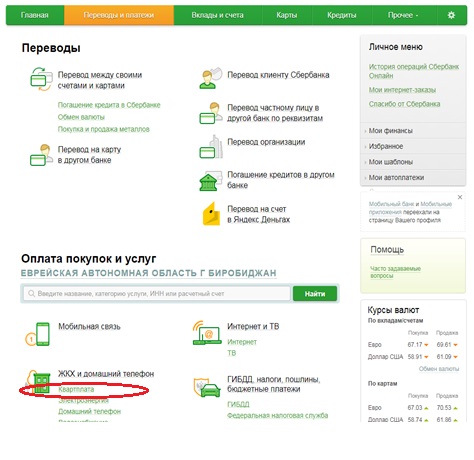Screen dimensions: 474x460
Task: Change region Еврейская автономная область г Биробиджан
Action: (149, 273)
